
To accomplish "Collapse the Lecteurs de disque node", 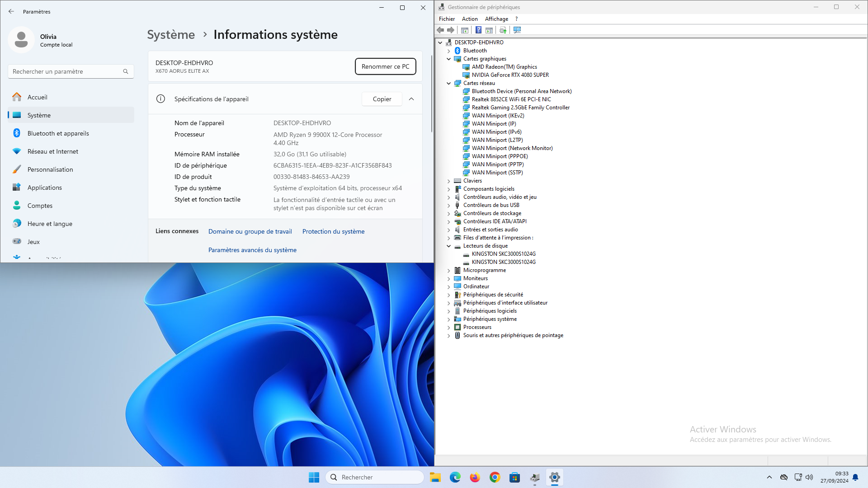I will pos(449,246).
